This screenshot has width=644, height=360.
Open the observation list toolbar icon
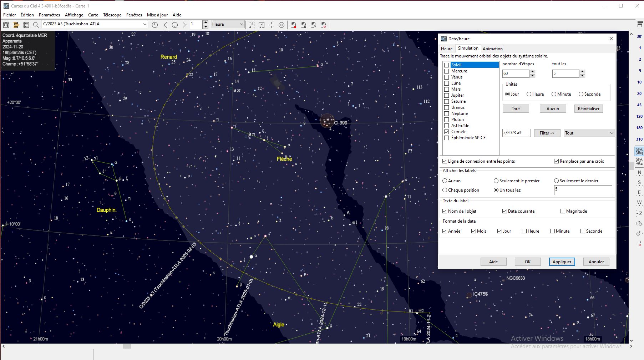point(26,25)
